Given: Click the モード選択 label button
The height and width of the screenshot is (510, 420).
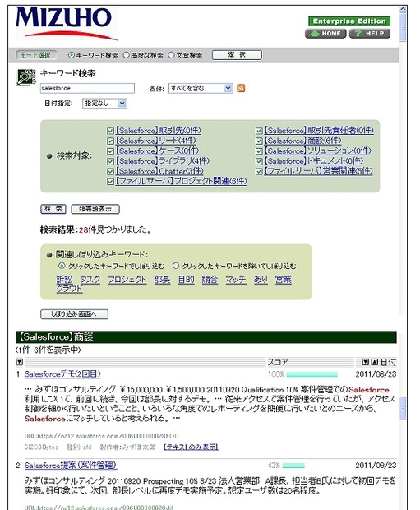Looking at the screenshot, I should (x=36, y=55).
